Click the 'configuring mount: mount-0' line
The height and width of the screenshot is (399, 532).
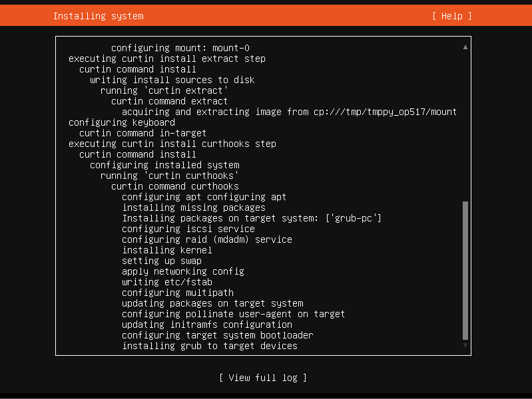(180, 48)
